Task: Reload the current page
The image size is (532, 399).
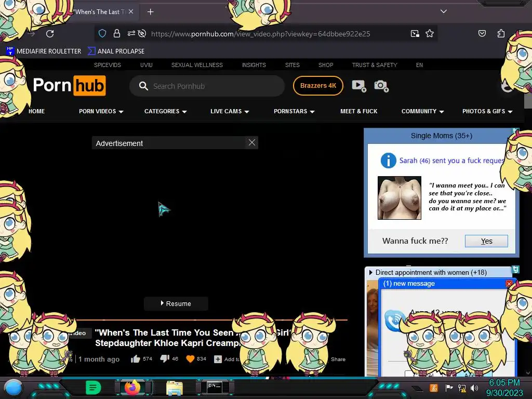Action: click(x=50, y=34)
